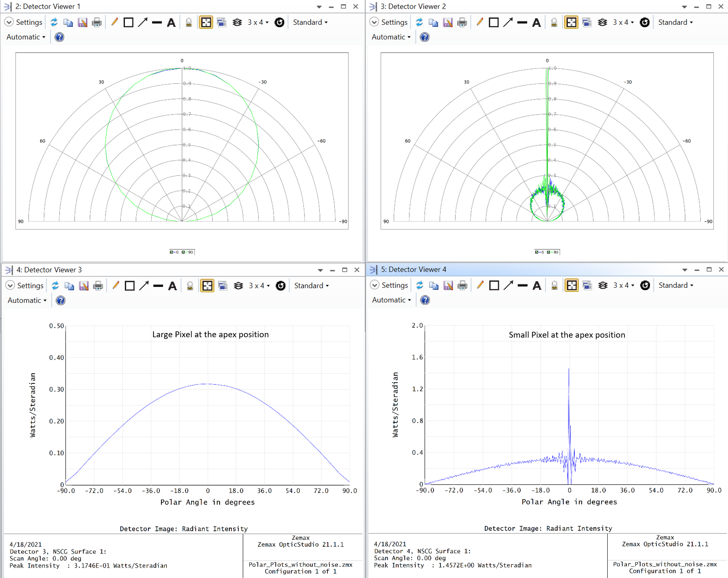This screenshot has height=578, width=728.
Task: Select line draw tool in Detector Viewer 1
Action: pyautogui.click(x=157, y=22)
